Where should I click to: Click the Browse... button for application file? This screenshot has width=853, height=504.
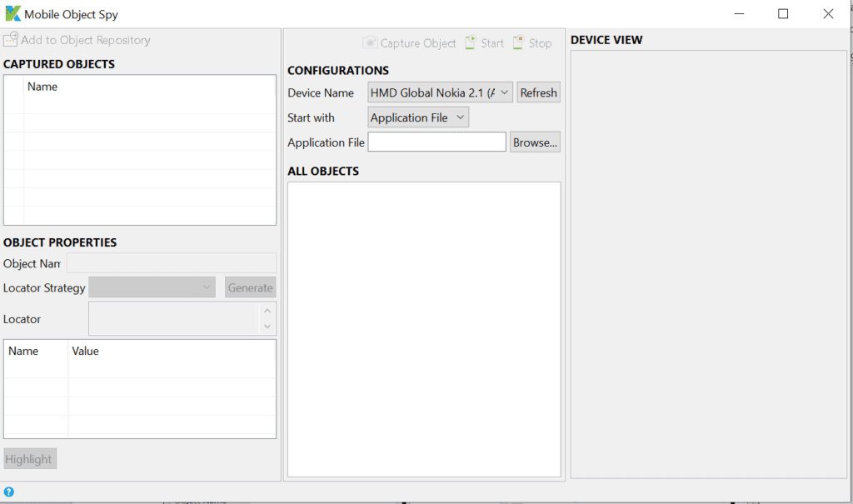(x=535, y=142)
